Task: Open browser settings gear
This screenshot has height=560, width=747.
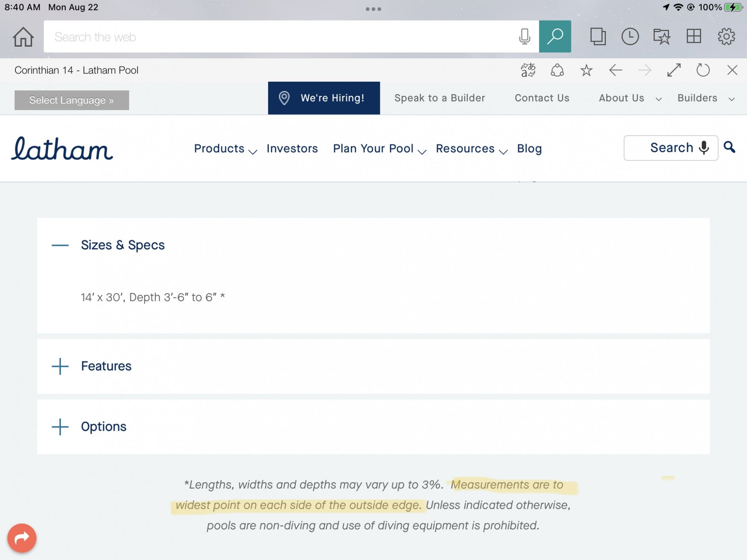Action: [726, 36]
